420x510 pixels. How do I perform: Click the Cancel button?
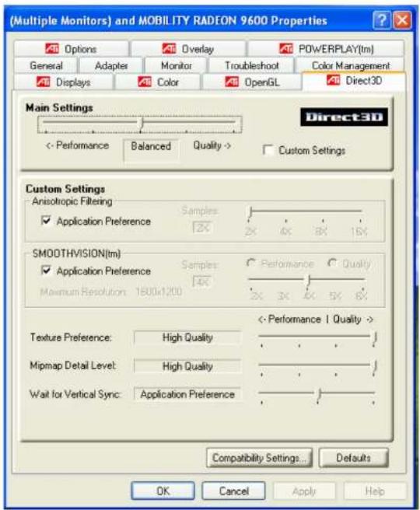[233, 491]
